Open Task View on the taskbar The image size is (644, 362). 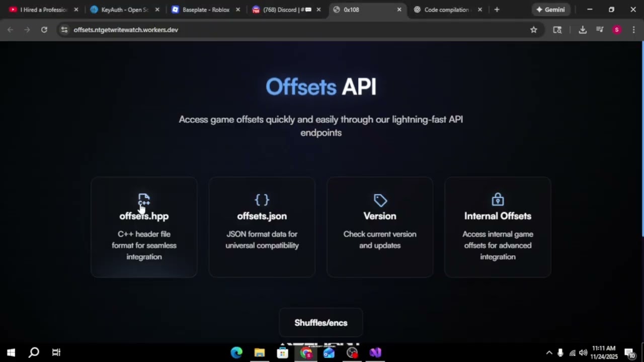point(56,352)
